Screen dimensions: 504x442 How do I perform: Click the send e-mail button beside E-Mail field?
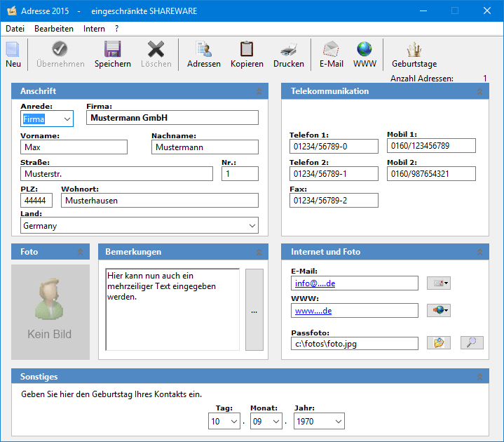tap(438, 283)
